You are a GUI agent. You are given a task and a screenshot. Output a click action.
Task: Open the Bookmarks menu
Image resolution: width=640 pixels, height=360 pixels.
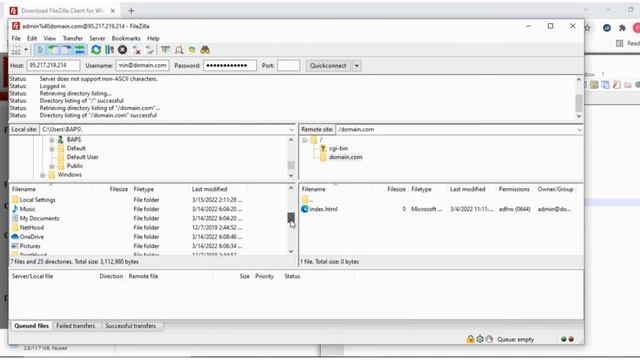[x=126, y=38]
